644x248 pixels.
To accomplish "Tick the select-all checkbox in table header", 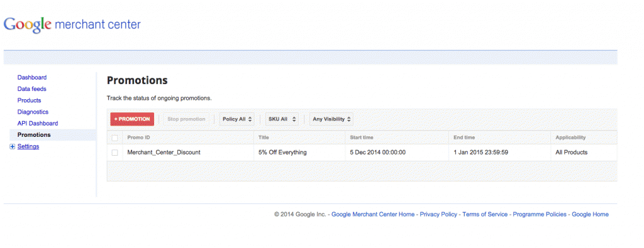I will pos(114,137).
